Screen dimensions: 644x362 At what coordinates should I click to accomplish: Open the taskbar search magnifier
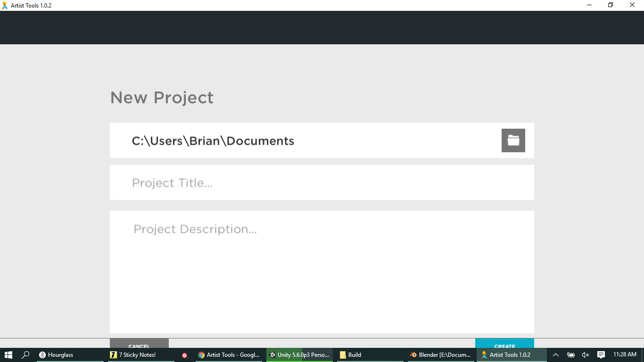pyautogui.click(x=26, y=355)
